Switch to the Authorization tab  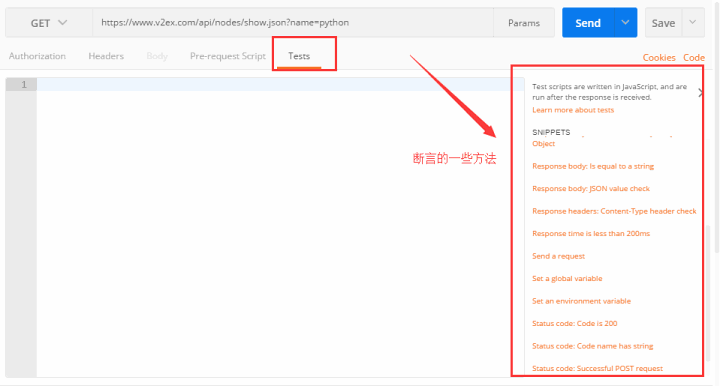37,56
